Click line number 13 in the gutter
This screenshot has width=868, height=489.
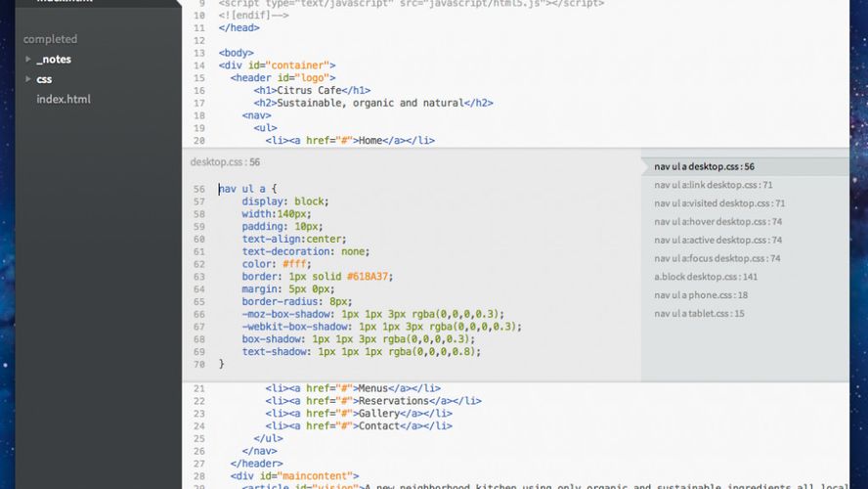pyautogui.click(x=199, y=53)
